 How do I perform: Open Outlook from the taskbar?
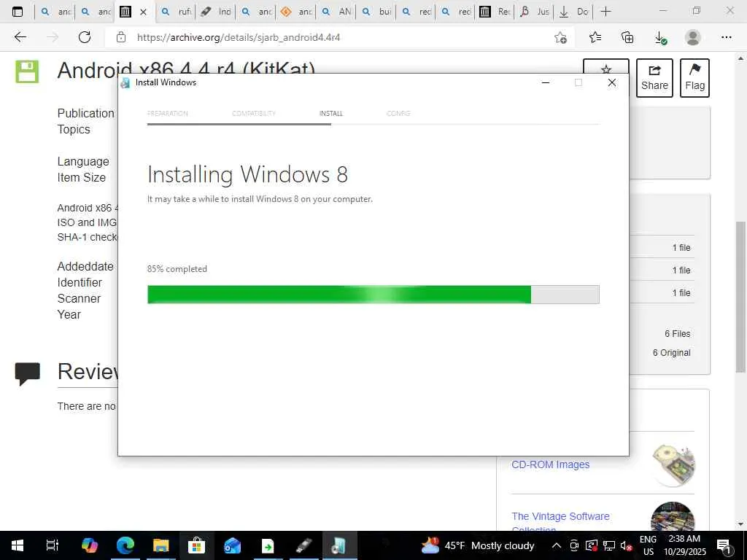point(233,545)
